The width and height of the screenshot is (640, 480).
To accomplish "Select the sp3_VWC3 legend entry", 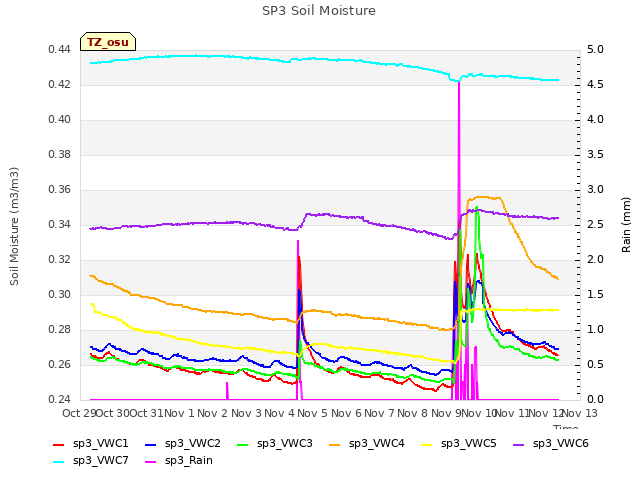I will coord(275,444).
